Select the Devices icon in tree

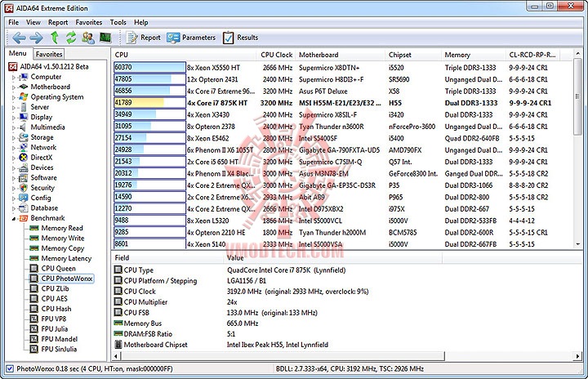click(23, 167)
